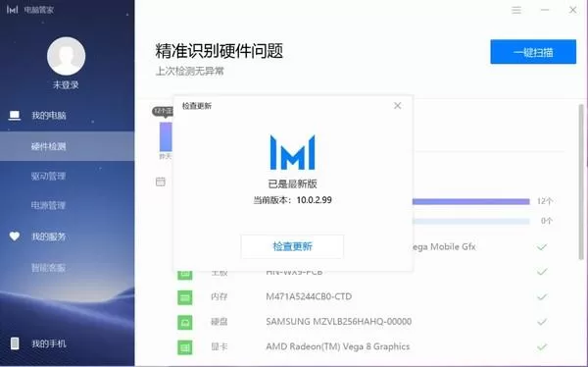Click the 内存 row label
588x367 pixels.
220,296
